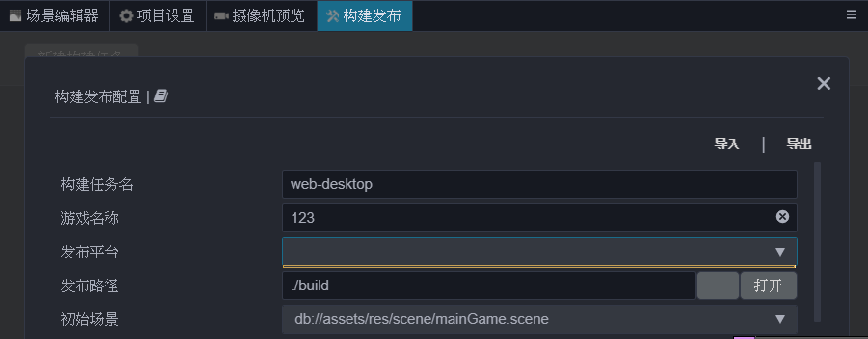Close the 构建发布配置 dialog
This screenshot has width=868, height=339.
tap(824, 83)
